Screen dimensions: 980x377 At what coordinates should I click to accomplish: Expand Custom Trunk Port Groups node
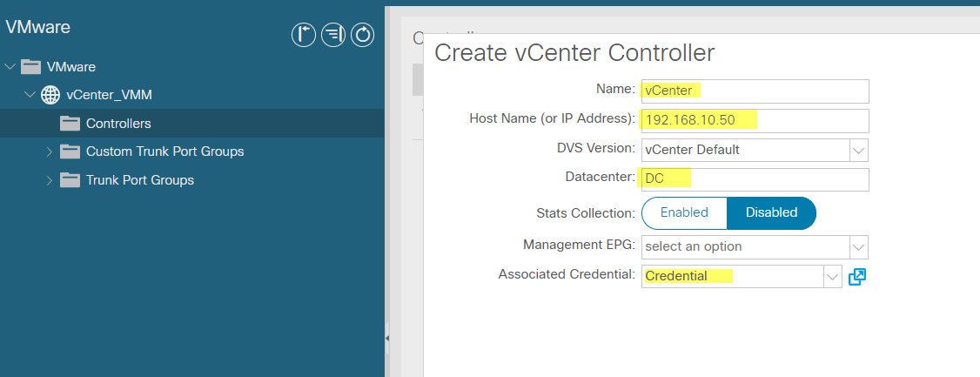pyautogui.click(x=50, y=151)
